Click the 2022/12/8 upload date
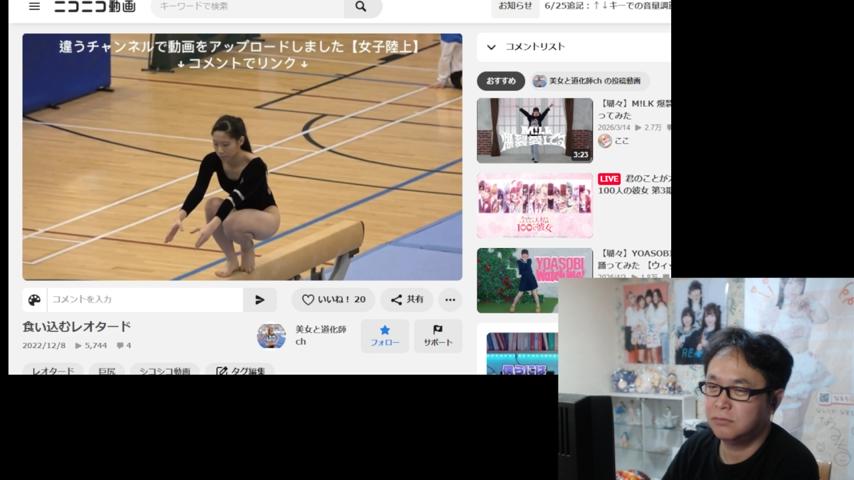 coord(44,345)
